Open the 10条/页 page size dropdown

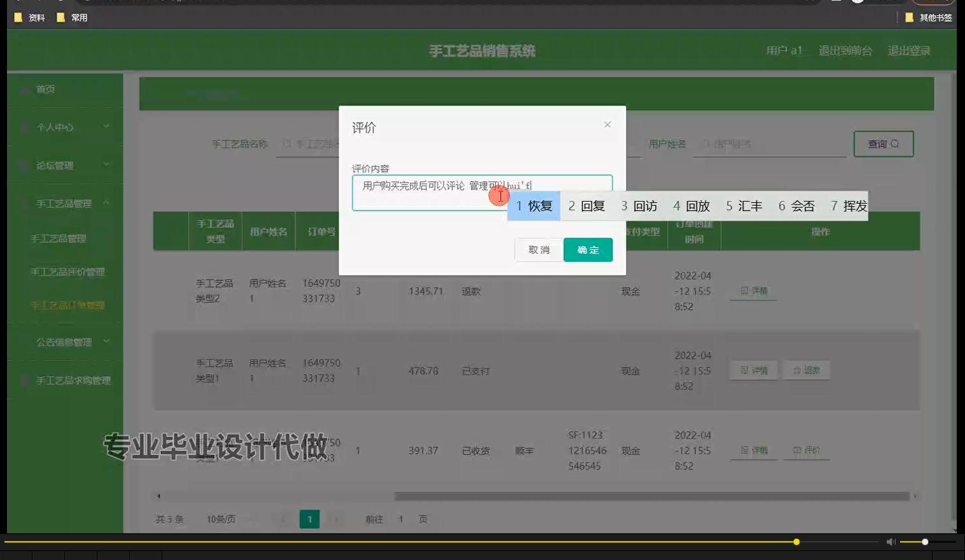pos(222,519)
